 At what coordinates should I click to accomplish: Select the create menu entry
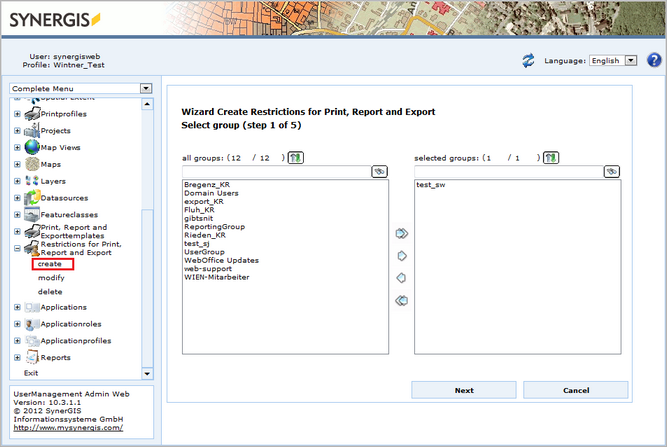tap(50, 264)
